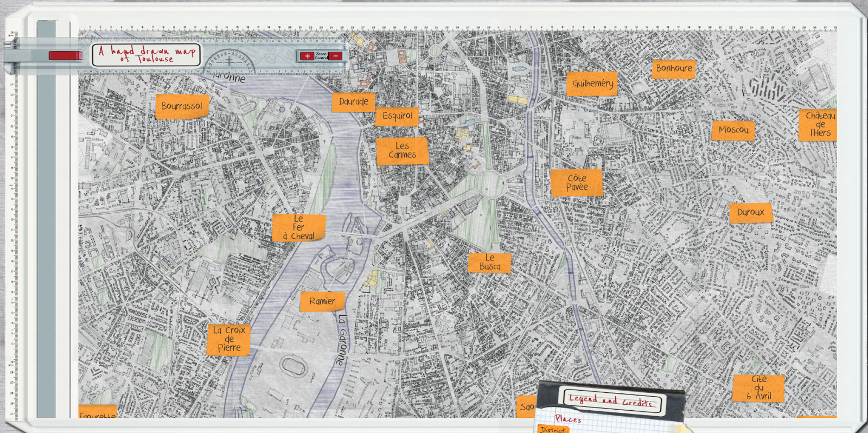Screen dimensions: 868x433
Task: Expand the Legend and Credits folder
Action: tap(610, 400)
